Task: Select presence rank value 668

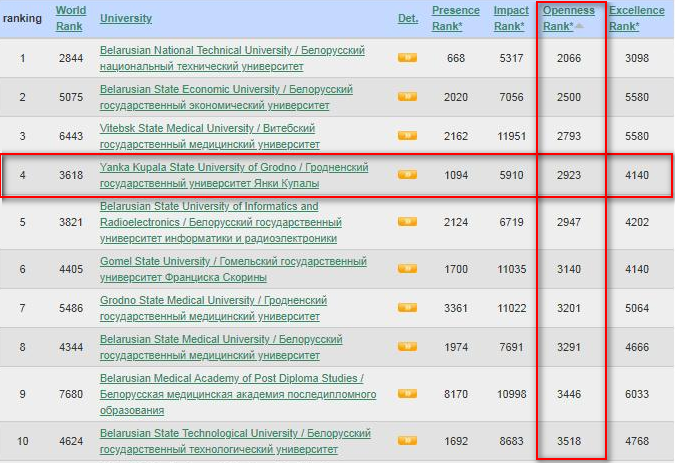Action: point(456,58)
